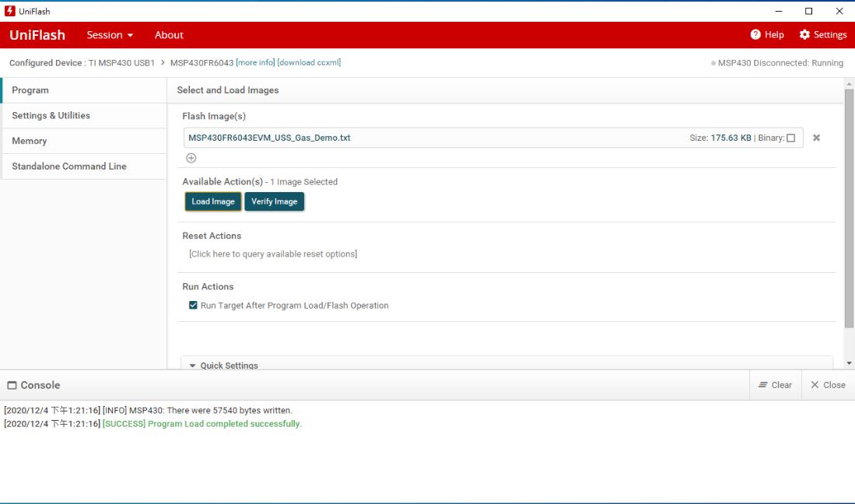Maximize the UniFlash window

(x=808, y=11)
